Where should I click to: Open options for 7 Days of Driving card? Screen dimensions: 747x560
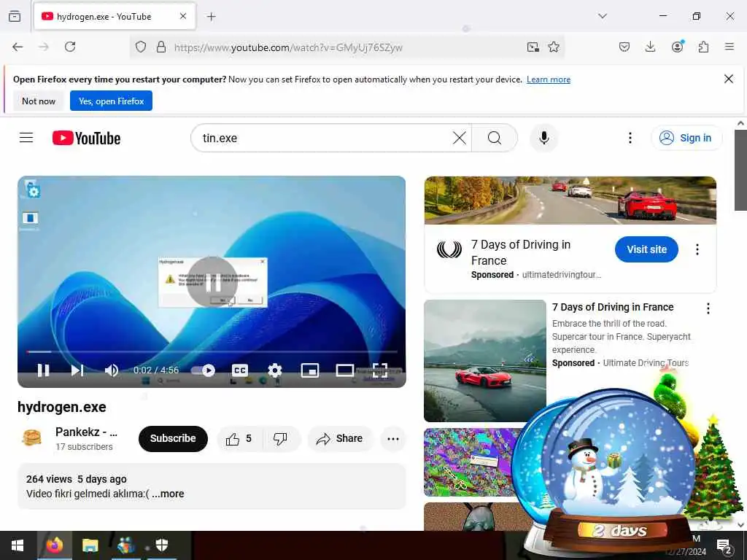point(708,308)
